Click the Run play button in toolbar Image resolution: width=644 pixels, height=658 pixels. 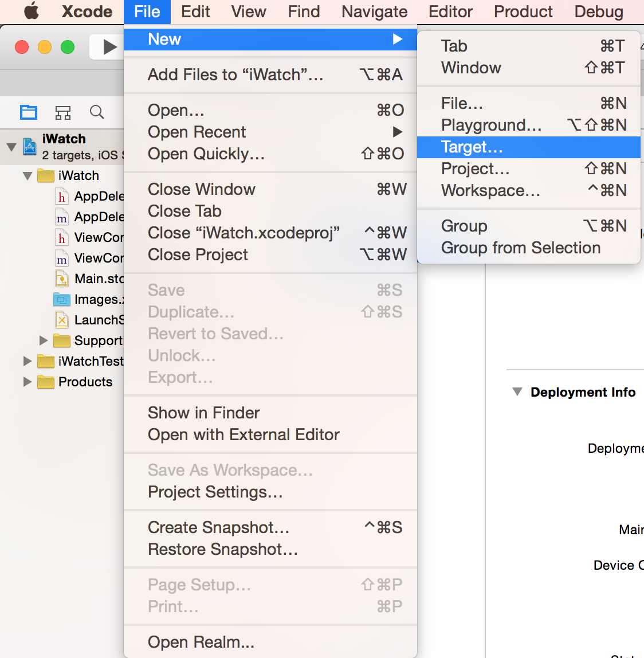pos(110,46)
